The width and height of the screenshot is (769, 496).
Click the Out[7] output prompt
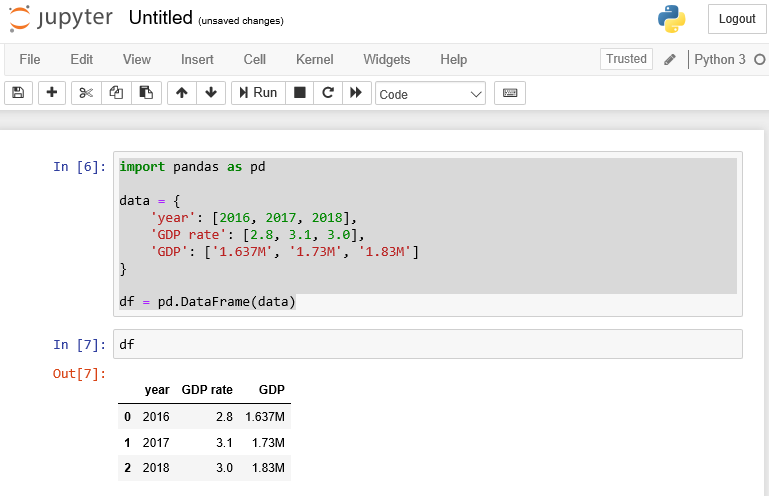pos(79,374)
